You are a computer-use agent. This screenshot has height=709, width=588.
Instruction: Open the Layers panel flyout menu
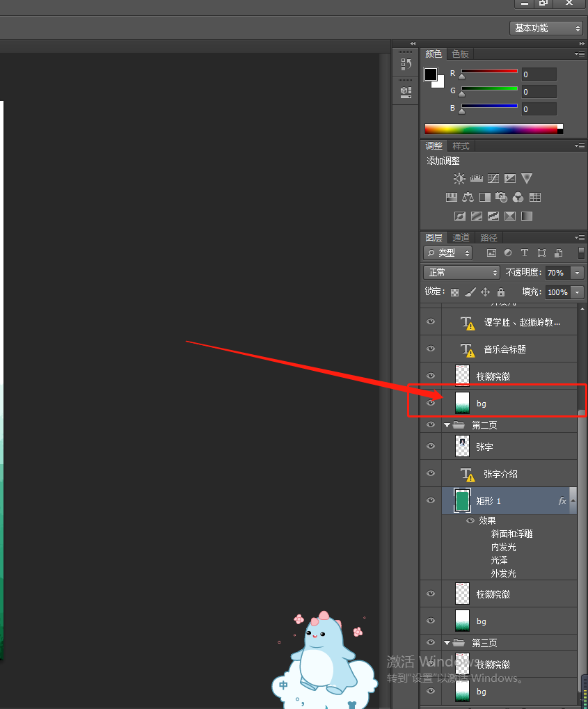[x=580, y=237]
